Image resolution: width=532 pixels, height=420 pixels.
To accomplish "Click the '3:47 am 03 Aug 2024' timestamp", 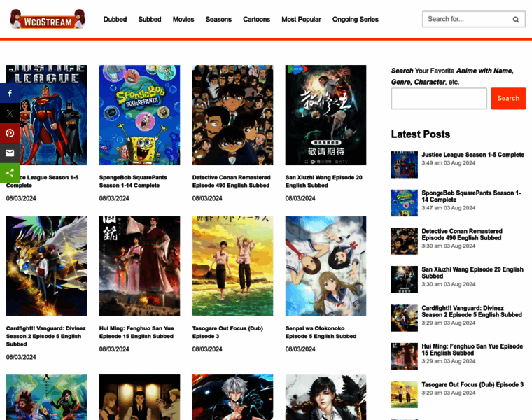I will coord(449,208).
